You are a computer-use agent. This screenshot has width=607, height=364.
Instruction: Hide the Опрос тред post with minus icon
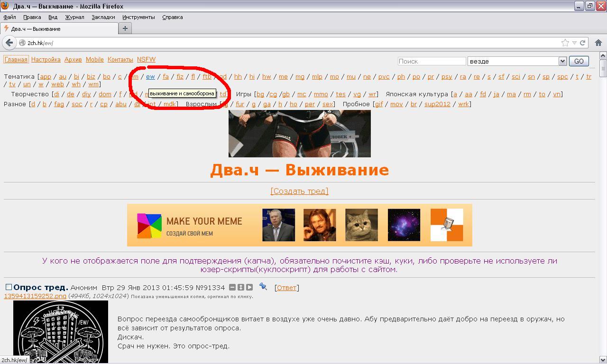tap(232, 287)
